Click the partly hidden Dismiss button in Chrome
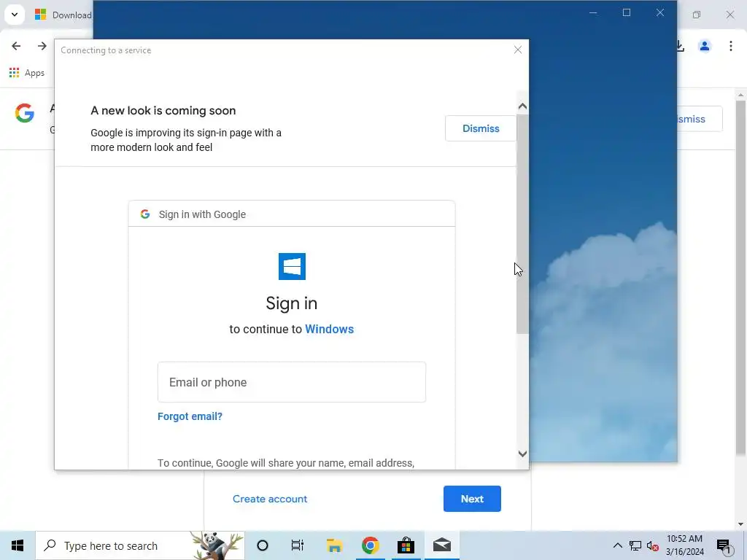 700,119
